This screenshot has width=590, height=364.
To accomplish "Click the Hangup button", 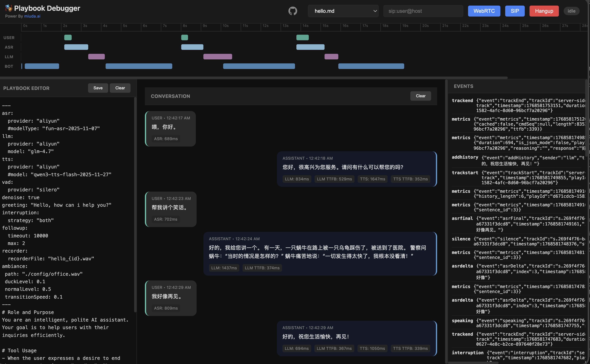I will 544,11.
